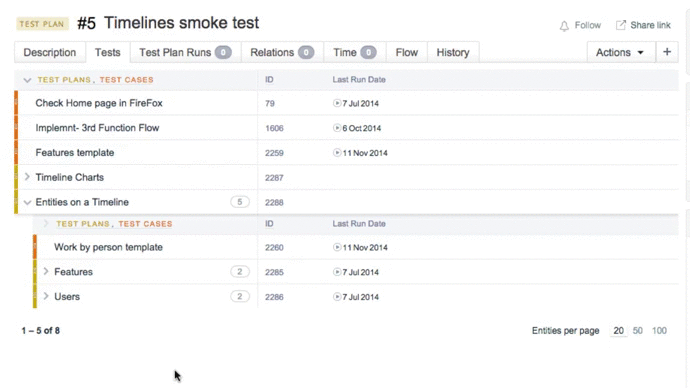Viewport: 690px width, 388px height.
Task: Set entities per page to 50
Action: [x=638, y=330]
